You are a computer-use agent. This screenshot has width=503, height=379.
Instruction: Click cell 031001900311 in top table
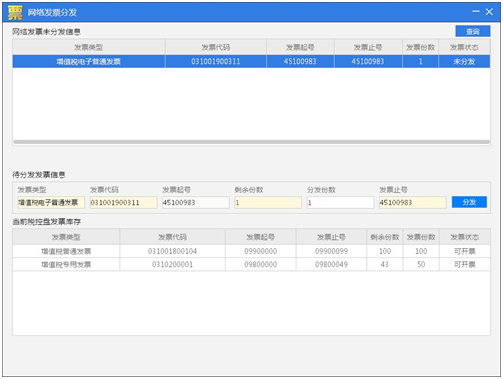coord(216,61)
